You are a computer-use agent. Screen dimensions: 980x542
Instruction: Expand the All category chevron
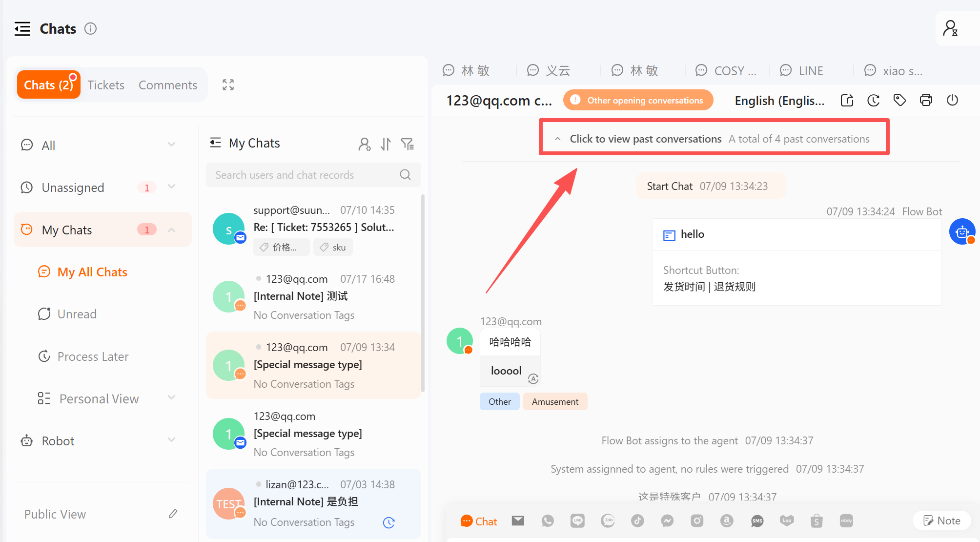pos(171,145)
